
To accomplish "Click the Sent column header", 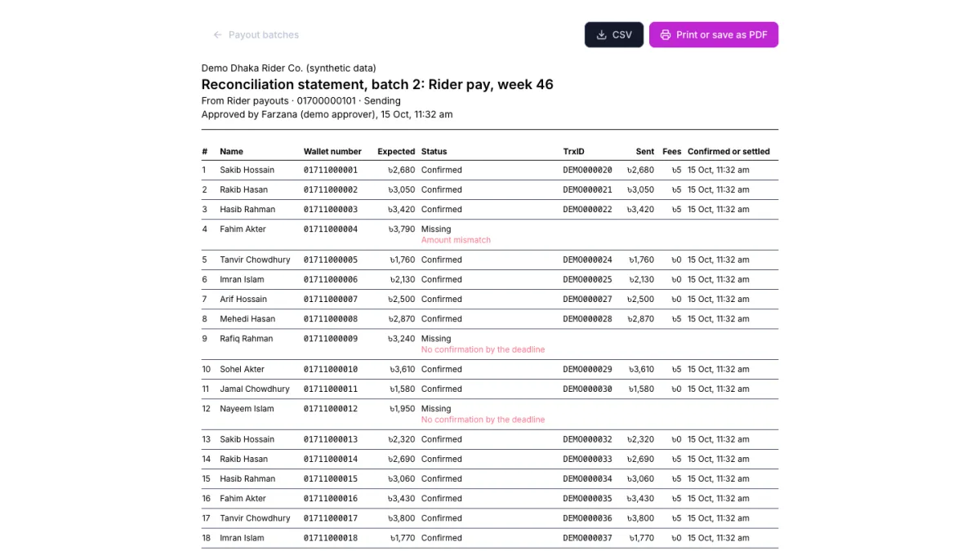I will [645, 152].
